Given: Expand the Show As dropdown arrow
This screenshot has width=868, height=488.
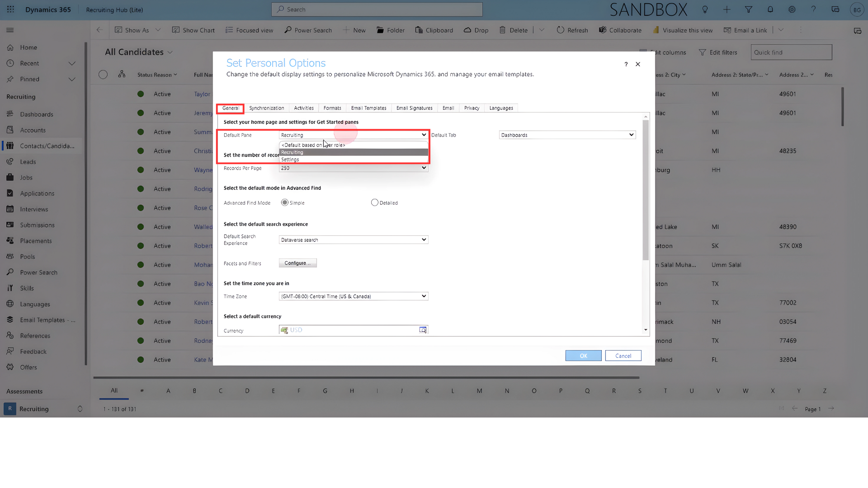Looking at the screenshot, I should [x=158, y=30].
